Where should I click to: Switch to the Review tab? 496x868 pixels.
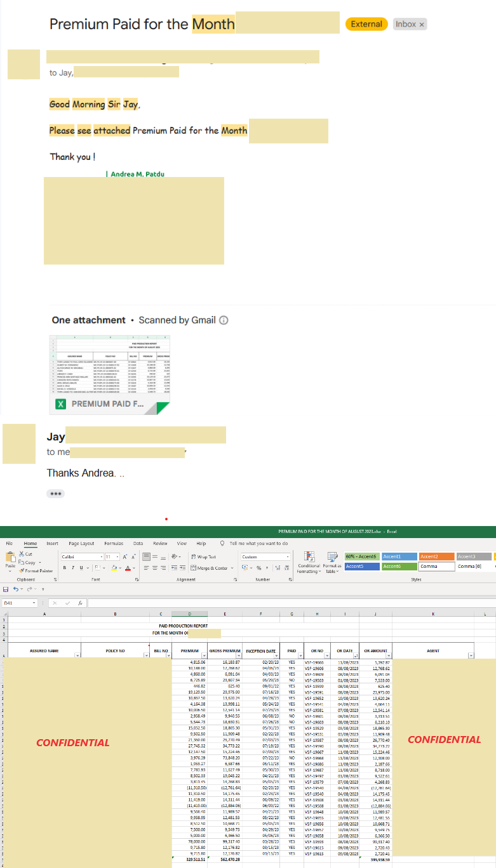[x=160, y=543]
